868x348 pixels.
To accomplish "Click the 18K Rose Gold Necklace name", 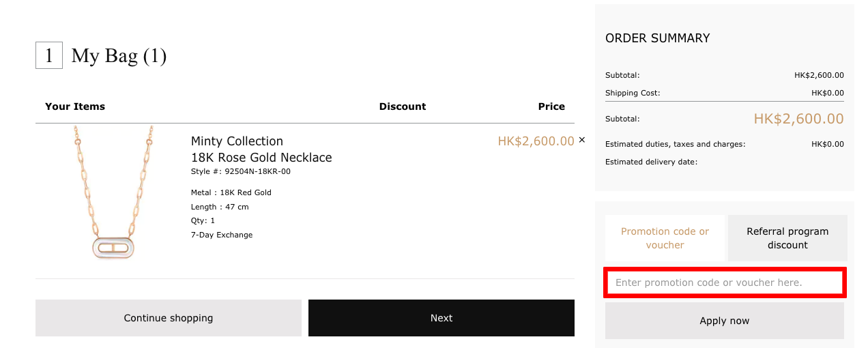I will click(x=261, y=158).
